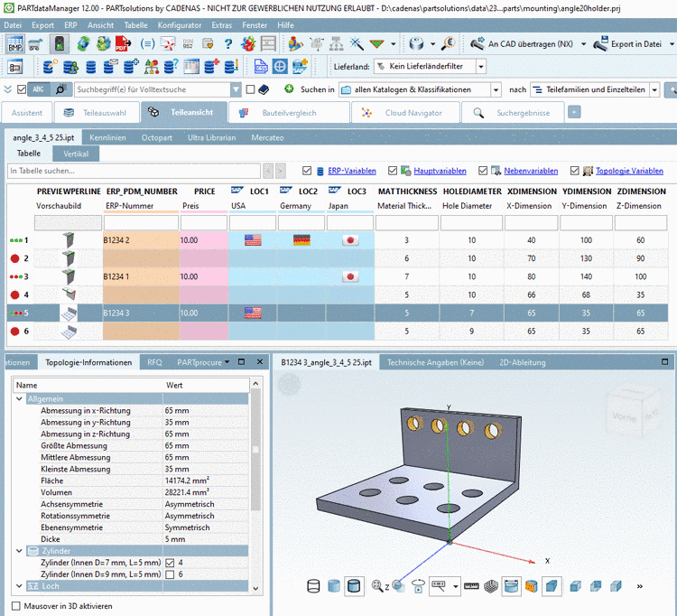Open 'Export in Datei' dropdown arrow
677x616 pixels.
672,44
